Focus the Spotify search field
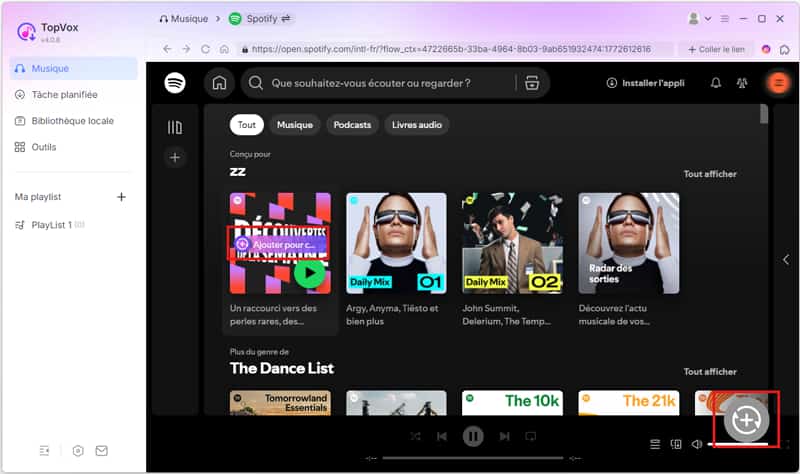The height and width of the screenshot is (474, 800). [378, 83]
